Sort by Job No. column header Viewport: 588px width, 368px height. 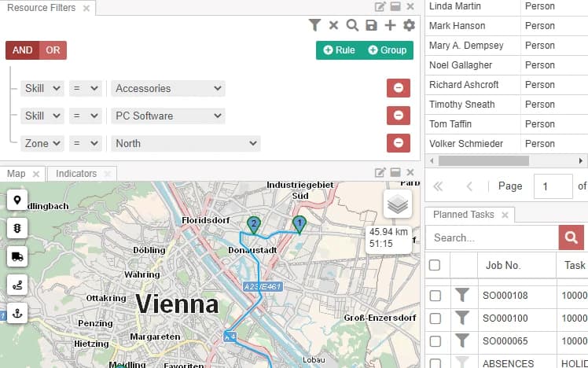503,265
